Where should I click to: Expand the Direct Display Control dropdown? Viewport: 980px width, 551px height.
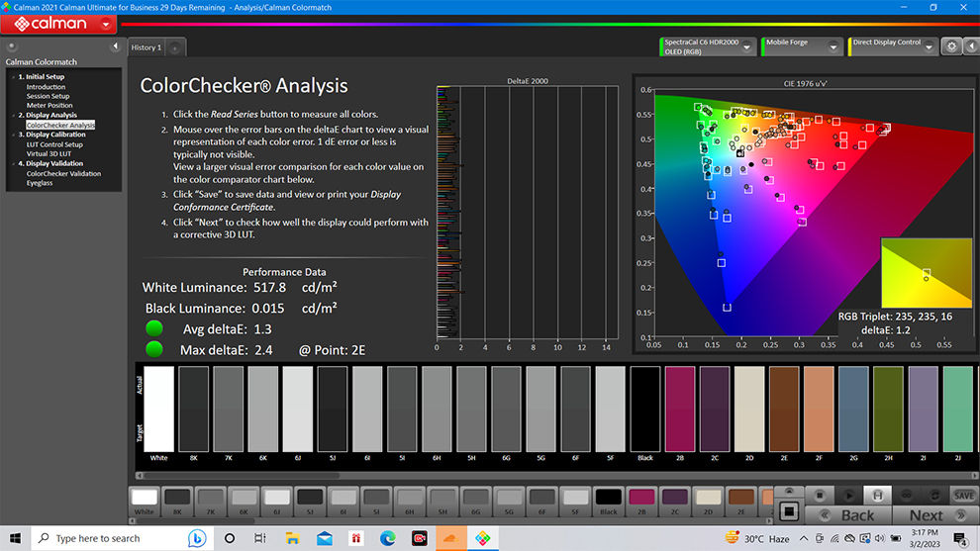(929, 46)
